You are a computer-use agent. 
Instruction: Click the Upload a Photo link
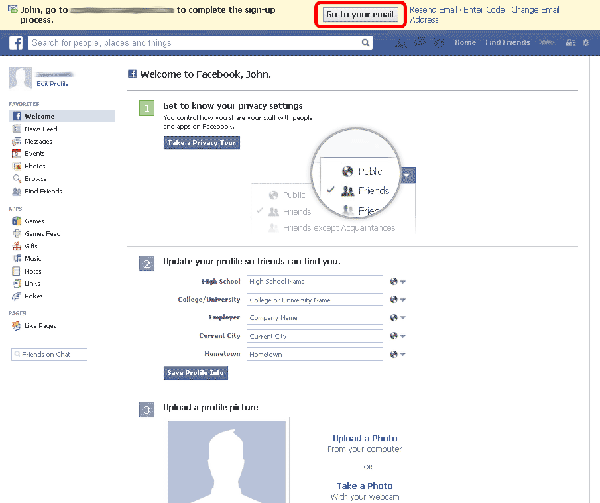coord(365,438)
